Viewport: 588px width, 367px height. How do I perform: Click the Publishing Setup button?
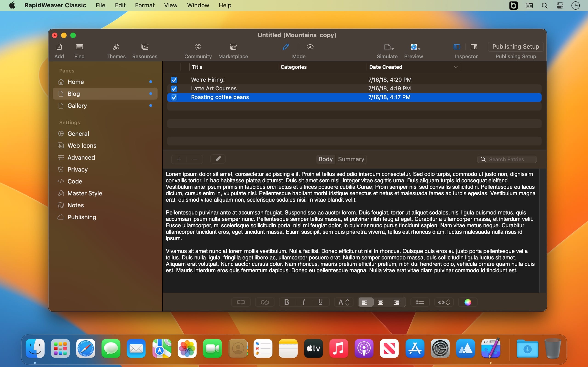516,47
